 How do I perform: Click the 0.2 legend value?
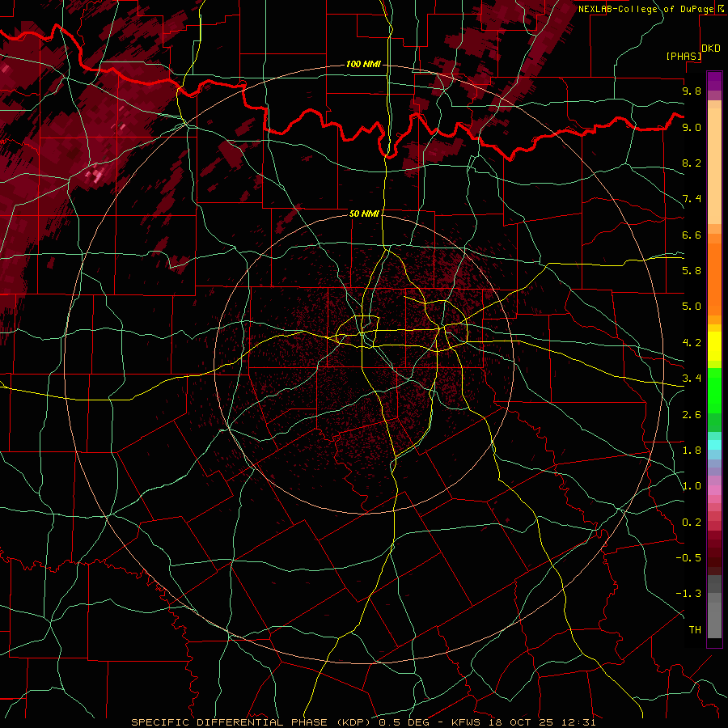tap(692, 523)
